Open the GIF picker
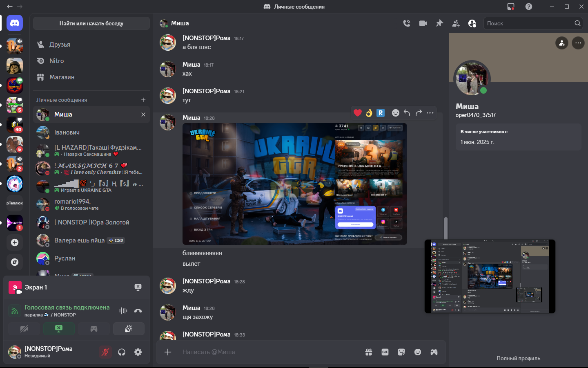This screenshot has width=588, height=368. point(385,352)
